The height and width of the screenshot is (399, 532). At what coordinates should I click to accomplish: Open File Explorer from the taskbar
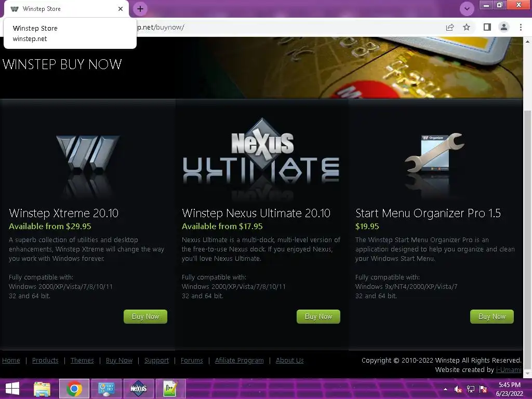tap(42, 389)
